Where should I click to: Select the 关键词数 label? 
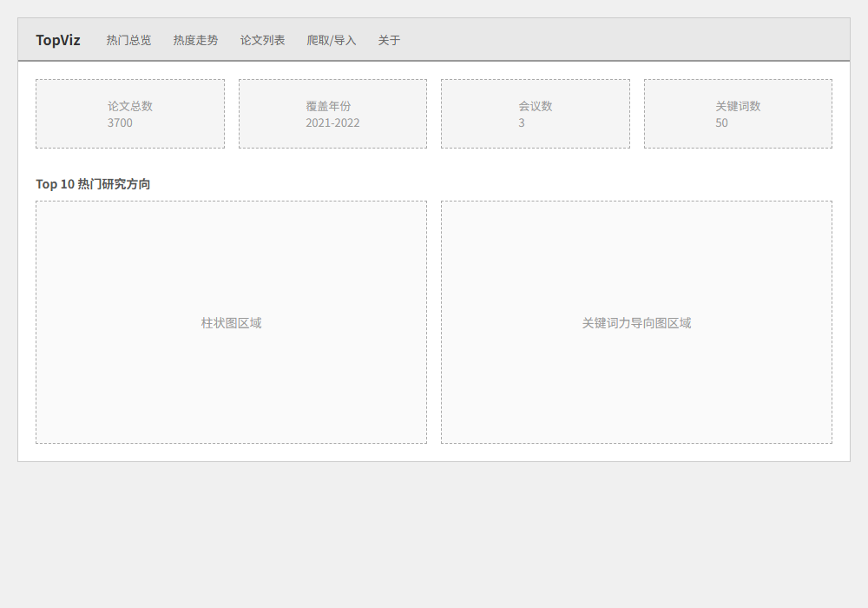[x=738, y=106]
